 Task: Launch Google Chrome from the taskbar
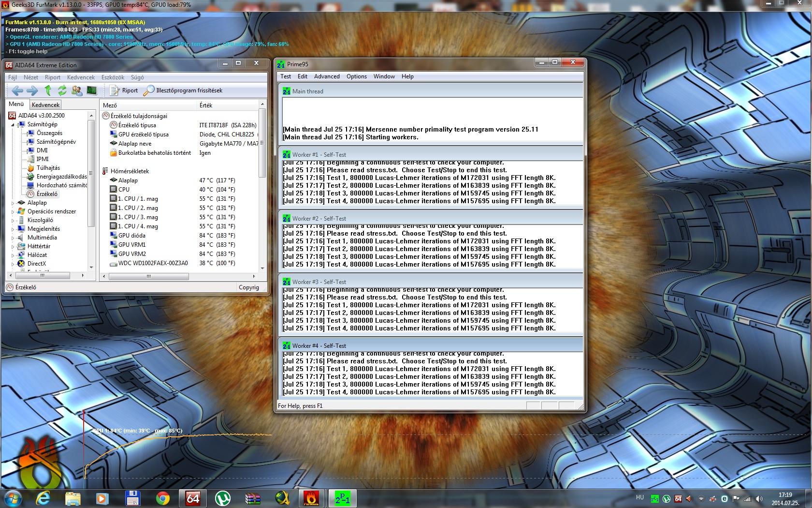162,498
